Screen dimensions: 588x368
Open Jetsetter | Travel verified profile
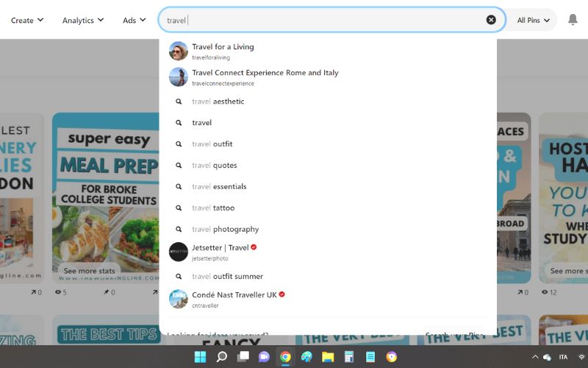click(x=328, y=252)
